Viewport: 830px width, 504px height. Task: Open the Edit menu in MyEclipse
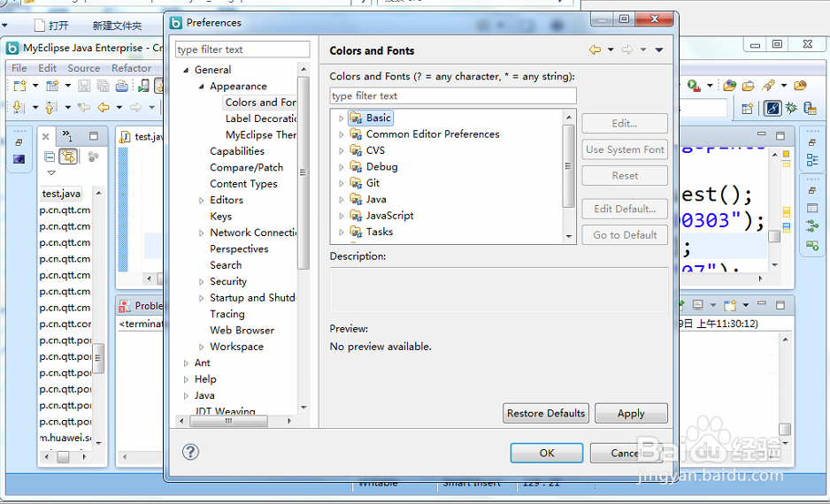(47, 68)
